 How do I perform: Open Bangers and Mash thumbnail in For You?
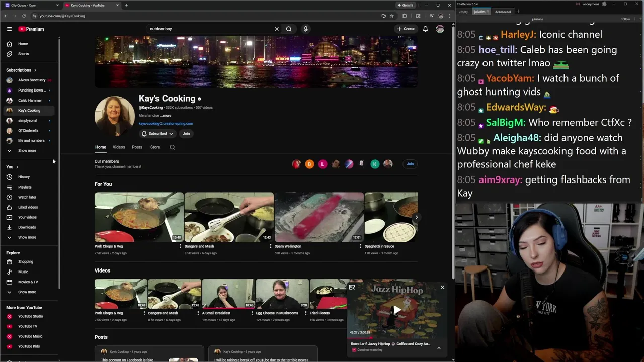click(229, 217)
